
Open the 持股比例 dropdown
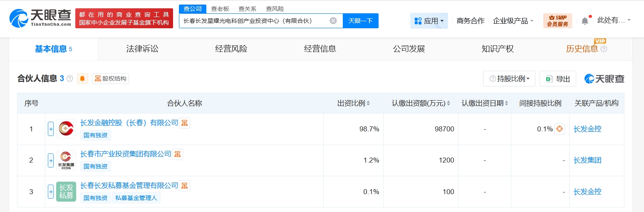pos(509,79)
